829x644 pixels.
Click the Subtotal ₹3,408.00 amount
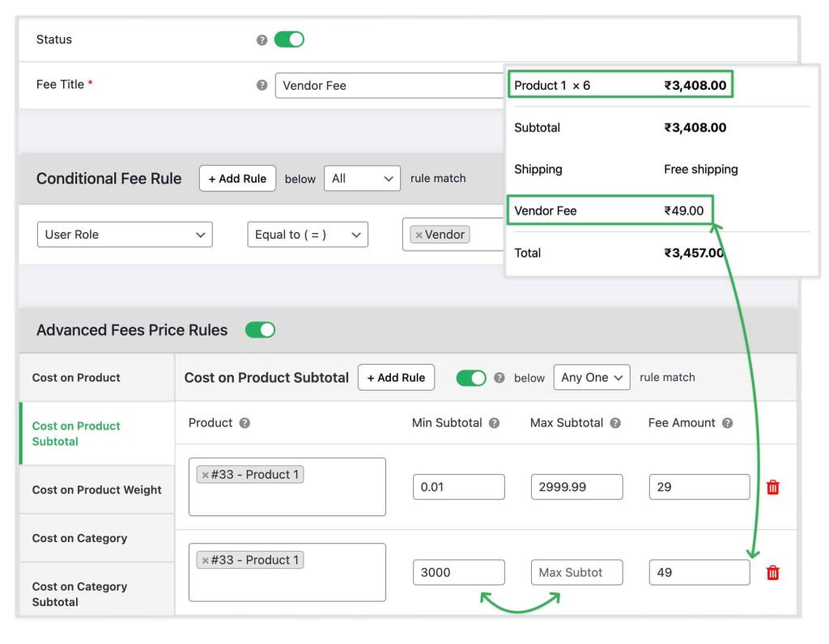pyautogui.click(x=695, y=128)
